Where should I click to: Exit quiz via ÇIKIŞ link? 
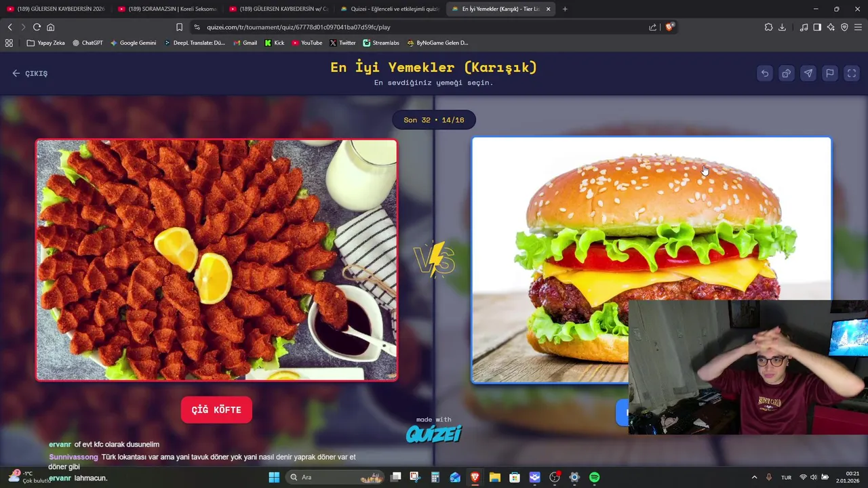tap(30, 73)
